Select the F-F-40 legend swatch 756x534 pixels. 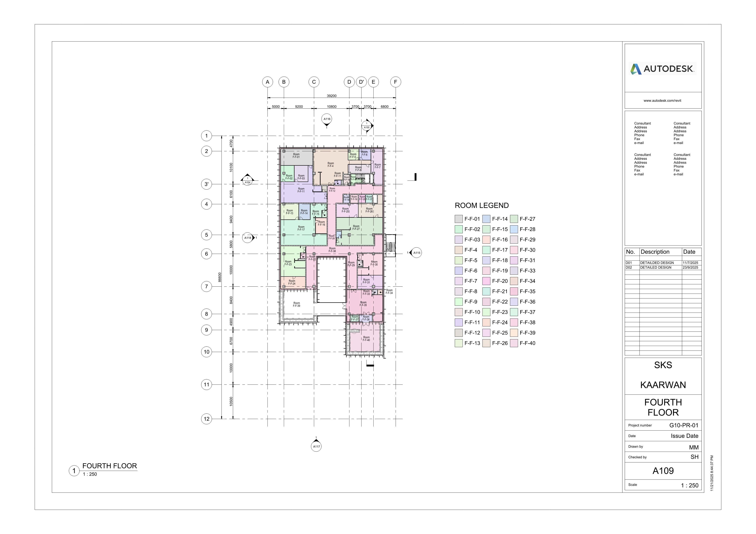tap(514, 343)
